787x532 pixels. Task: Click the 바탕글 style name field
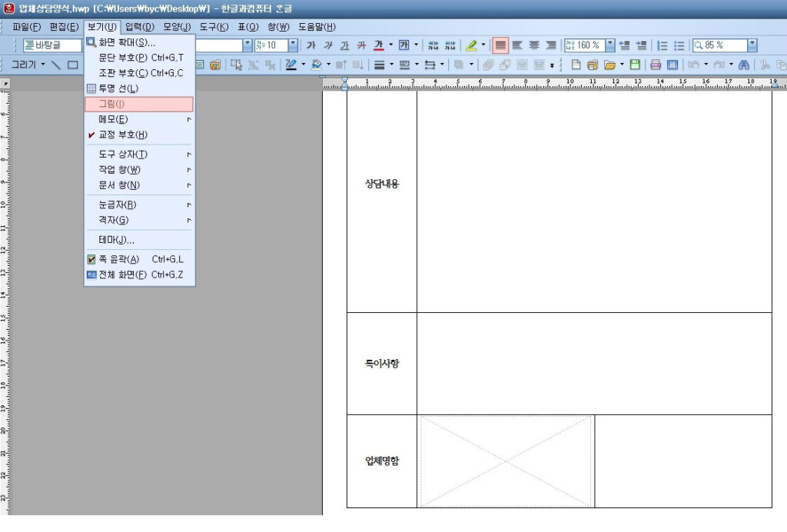[x=52, y=45]
